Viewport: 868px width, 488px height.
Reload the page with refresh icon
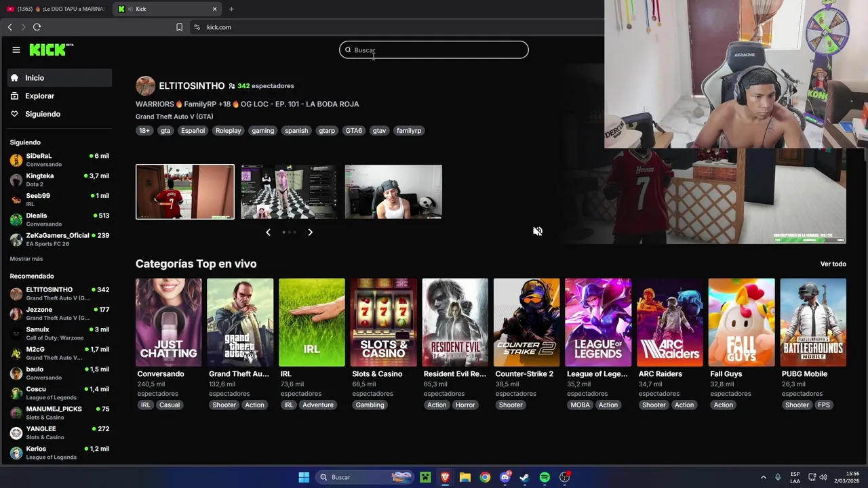[37, 27]
